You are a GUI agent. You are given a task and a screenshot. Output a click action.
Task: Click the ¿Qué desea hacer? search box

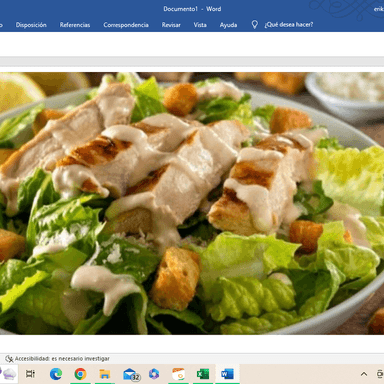pyautogui.click(x=289, y=25)
